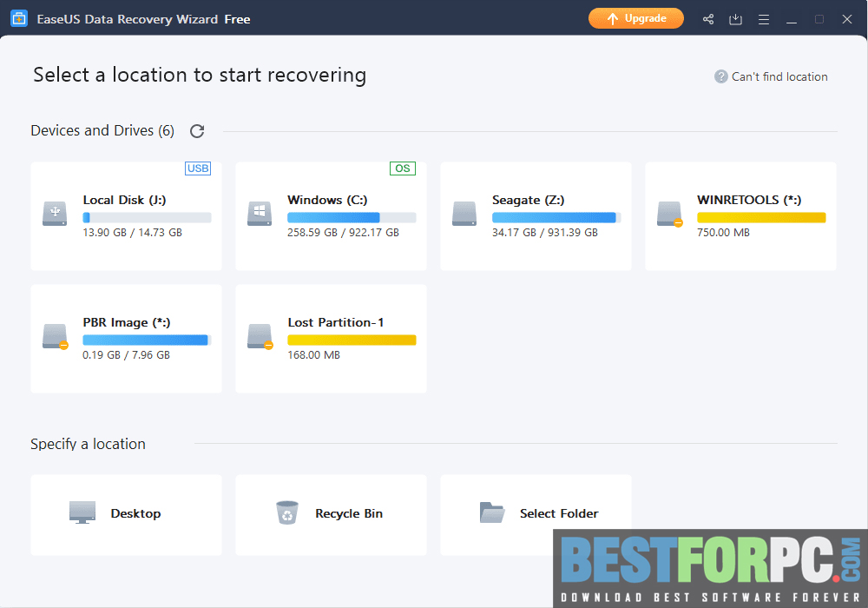Viewport: 868px width, 608px height.
Task: Select the PBR Image partition icon
Action: point(55,337)
